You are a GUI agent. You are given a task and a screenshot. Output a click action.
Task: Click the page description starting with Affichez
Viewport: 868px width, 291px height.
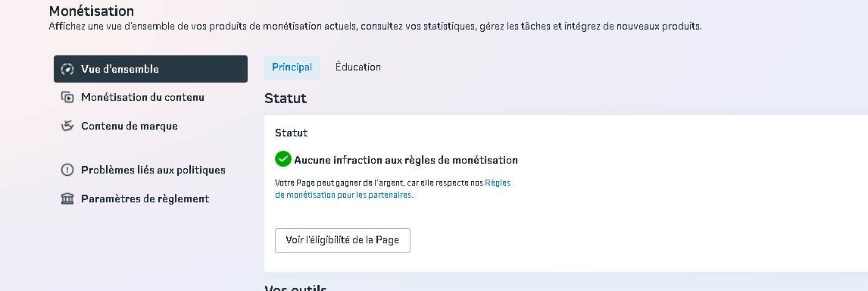376,26
